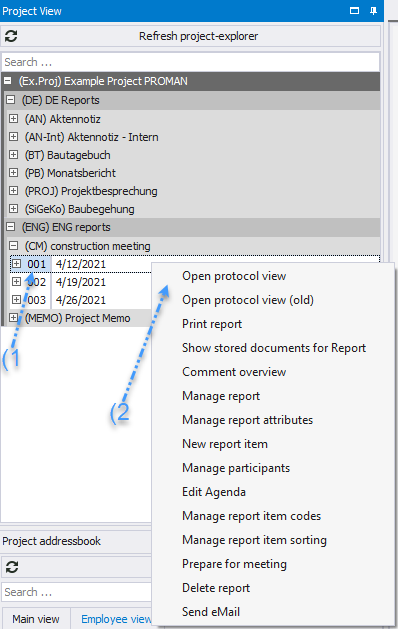Expand the (AN) Aktennotiz node
The width and height of the screenshot is (398, 629).
click(14, 119)
